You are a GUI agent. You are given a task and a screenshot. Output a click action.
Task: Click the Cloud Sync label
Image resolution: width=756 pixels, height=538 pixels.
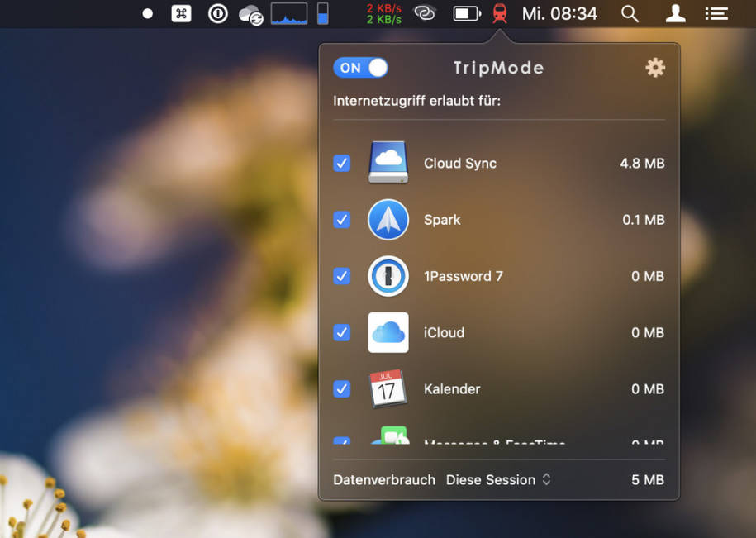460,164
